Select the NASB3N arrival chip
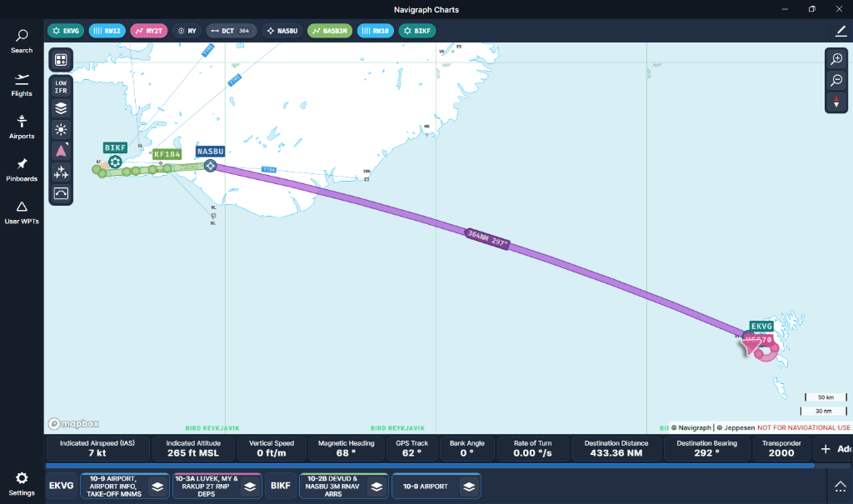The image size is (853, 504). point(330,31)
